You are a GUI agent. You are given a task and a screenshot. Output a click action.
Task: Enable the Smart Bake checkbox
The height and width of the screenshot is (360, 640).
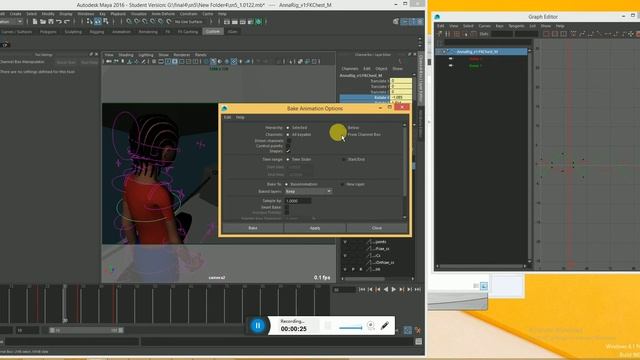(287, 207)
